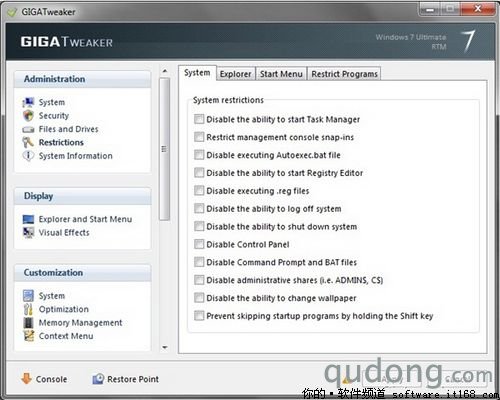The width and height of the screenshot is (500, 400).
Task: Click the sidebar scrollbar down arrow
Action: point(165,347)
